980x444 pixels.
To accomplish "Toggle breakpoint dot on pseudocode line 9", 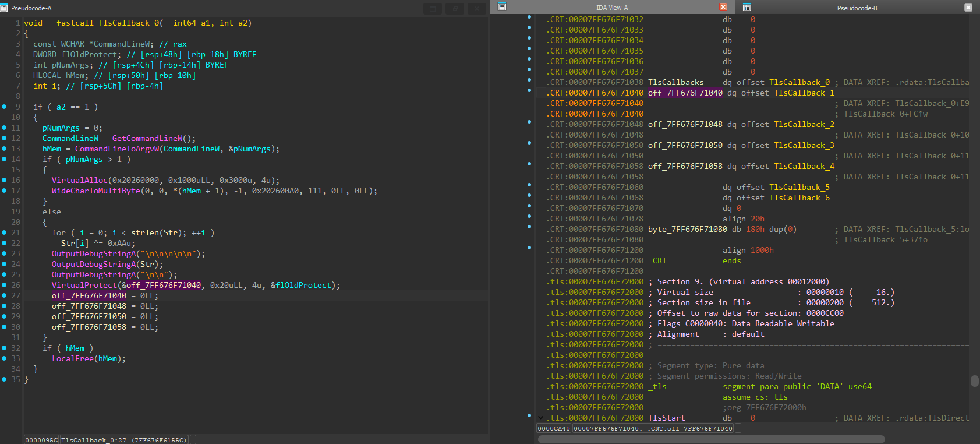I will [x=5, y=107].
